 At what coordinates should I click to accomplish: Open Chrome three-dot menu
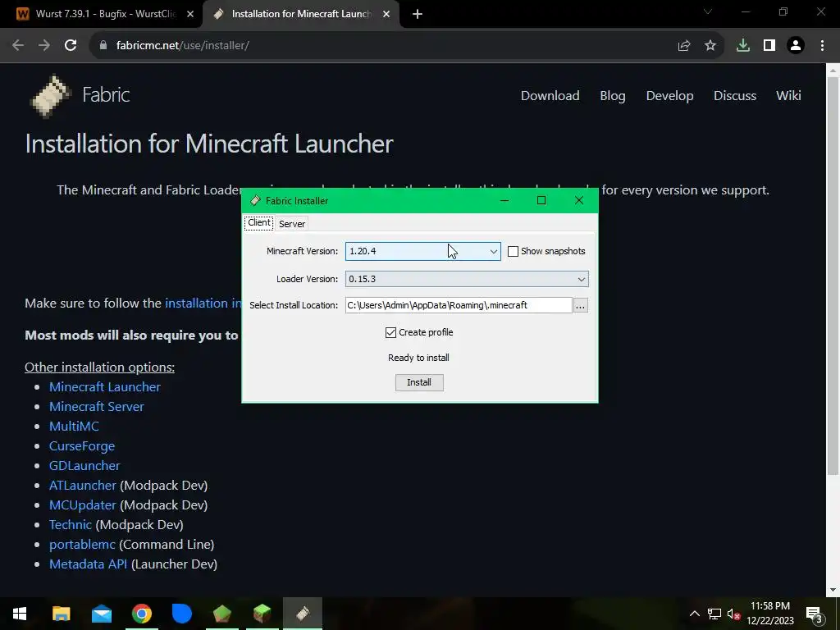pos(822,46)
